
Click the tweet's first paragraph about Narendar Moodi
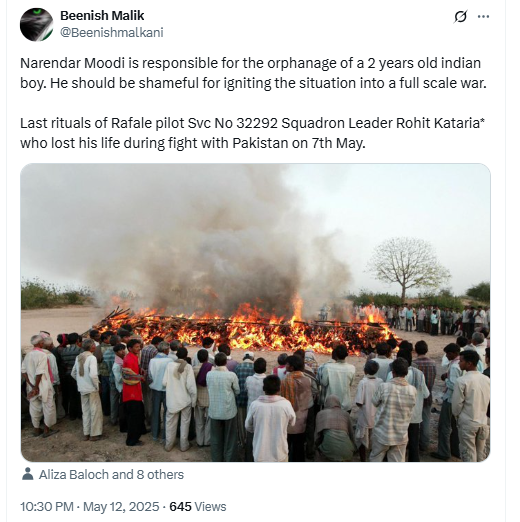pyautogui.click(x=253, y=73)
